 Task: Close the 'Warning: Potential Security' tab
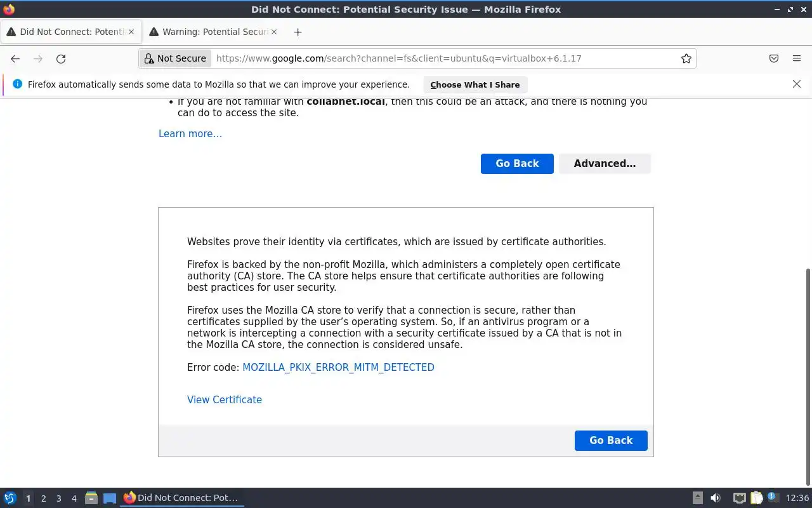[x=274, y=32]
